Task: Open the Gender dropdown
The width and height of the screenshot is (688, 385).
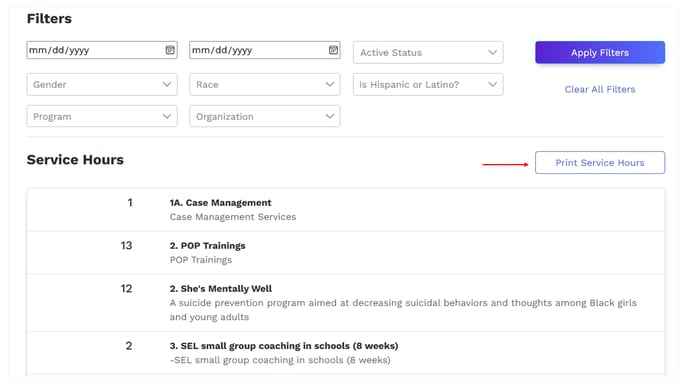Action: [102, 84]
